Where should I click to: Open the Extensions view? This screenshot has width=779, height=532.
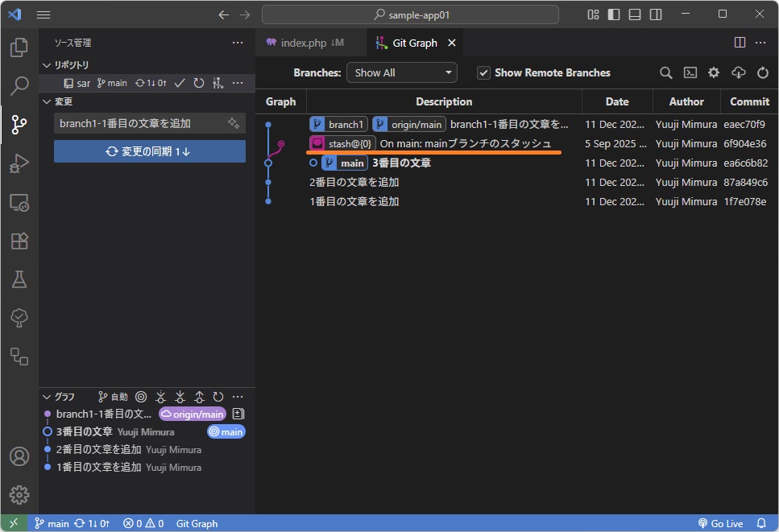pos(19,241)
